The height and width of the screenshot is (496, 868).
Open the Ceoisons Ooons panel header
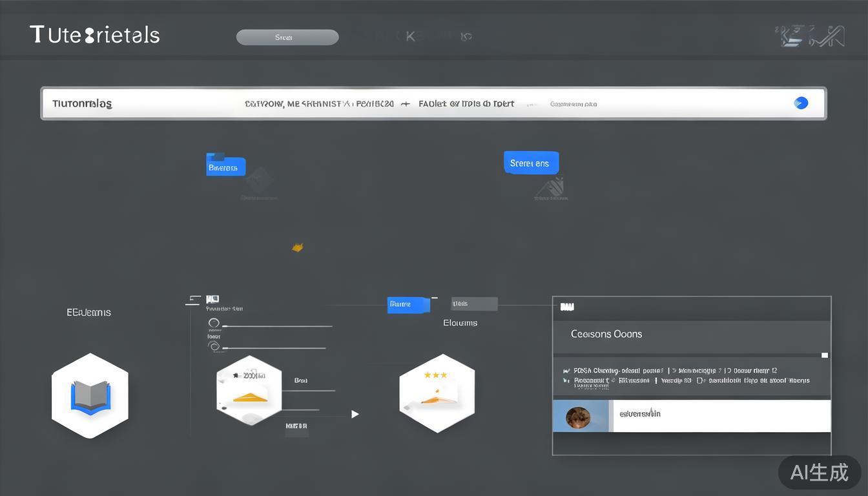point(691,335)
